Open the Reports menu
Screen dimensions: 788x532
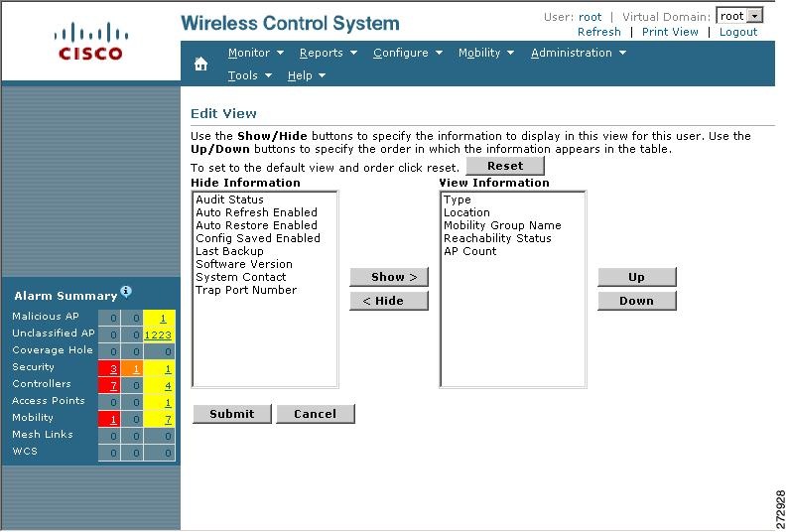(328, 53)
